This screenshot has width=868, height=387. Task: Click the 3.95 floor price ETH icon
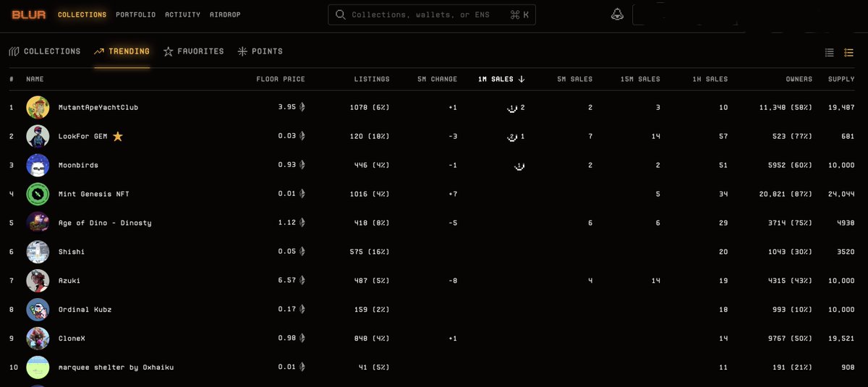tap(302, 107)
